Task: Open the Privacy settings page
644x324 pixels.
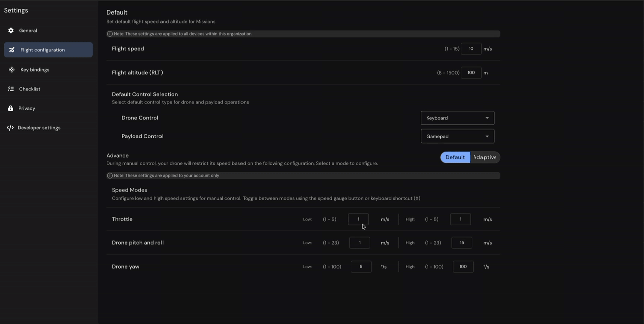Action: pos(27,108)
